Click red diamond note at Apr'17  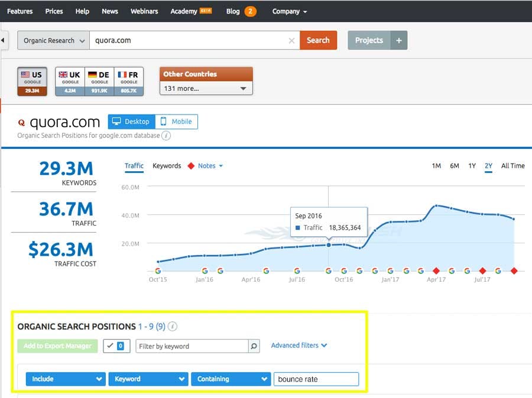(x=436, y=270)
